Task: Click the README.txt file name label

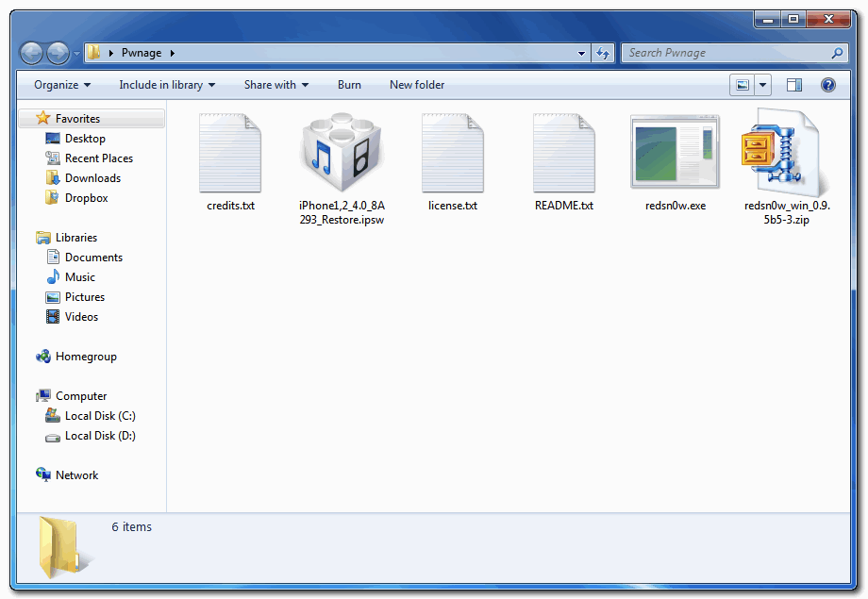Action: click(x=564, y=206)
